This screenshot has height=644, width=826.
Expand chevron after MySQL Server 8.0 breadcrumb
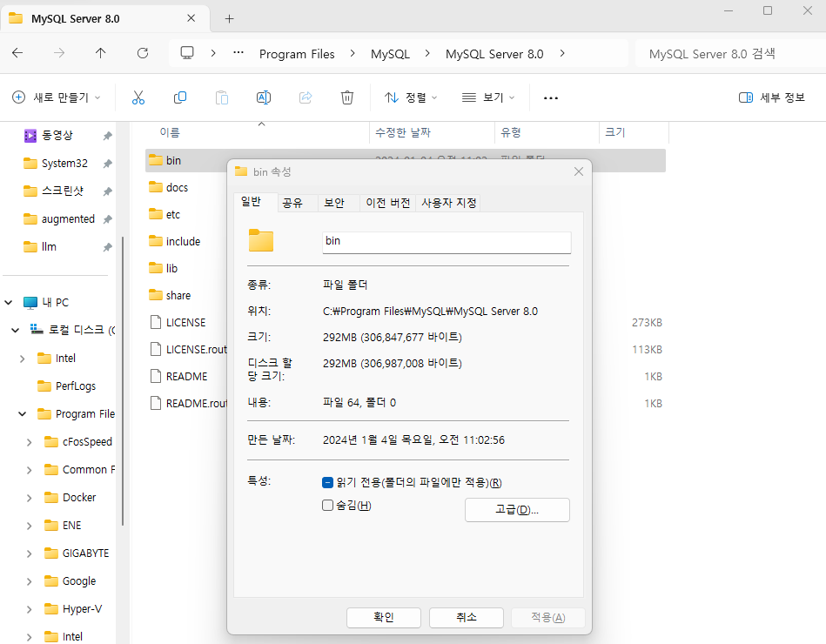(562, 53)
